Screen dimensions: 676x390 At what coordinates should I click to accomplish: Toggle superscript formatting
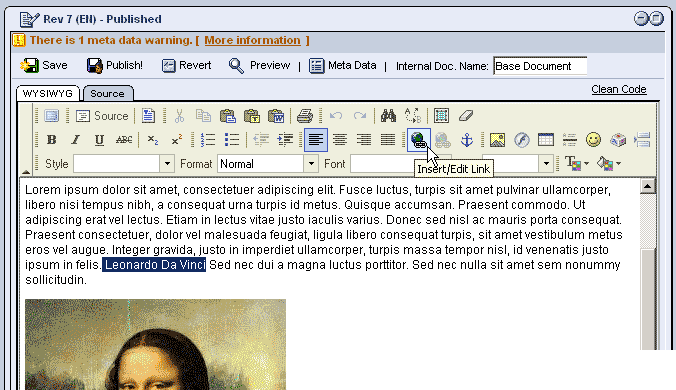point(177,140)
